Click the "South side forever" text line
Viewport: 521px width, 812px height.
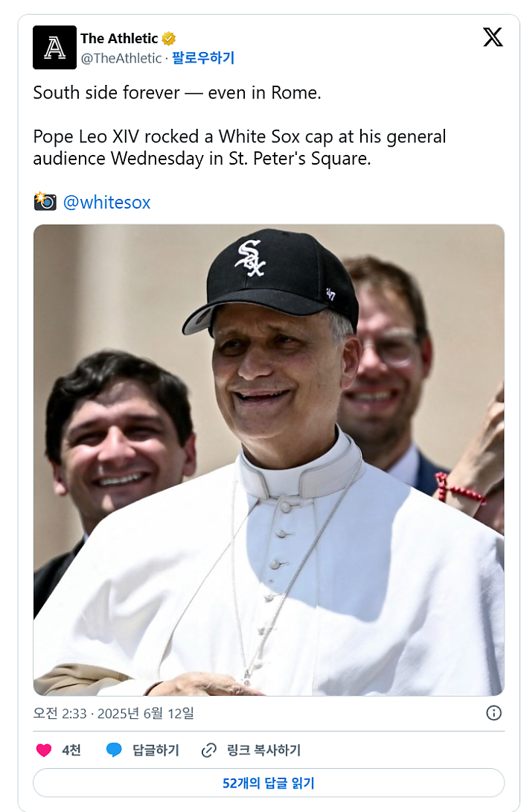[177, 93]
